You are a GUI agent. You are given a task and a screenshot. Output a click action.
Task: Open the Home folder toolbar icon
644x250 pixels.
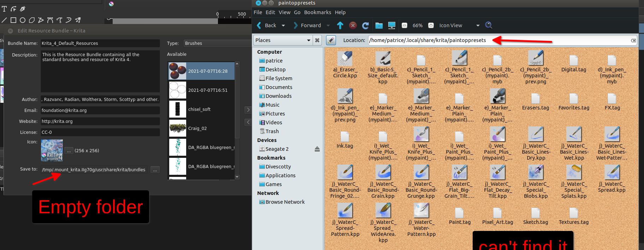pyautogui.click(x=379, y=25)
